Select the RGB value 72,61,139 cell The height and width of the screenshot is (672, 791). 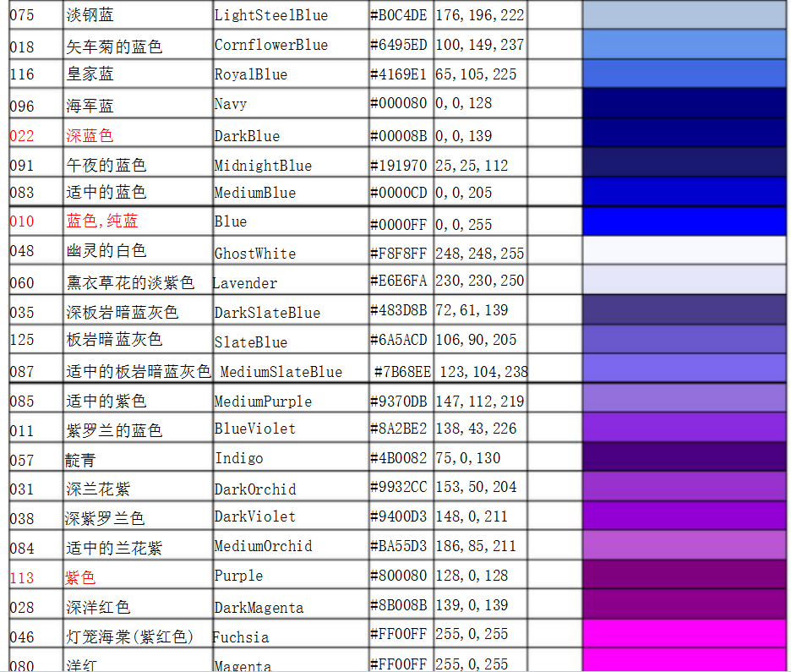[479, 310]
